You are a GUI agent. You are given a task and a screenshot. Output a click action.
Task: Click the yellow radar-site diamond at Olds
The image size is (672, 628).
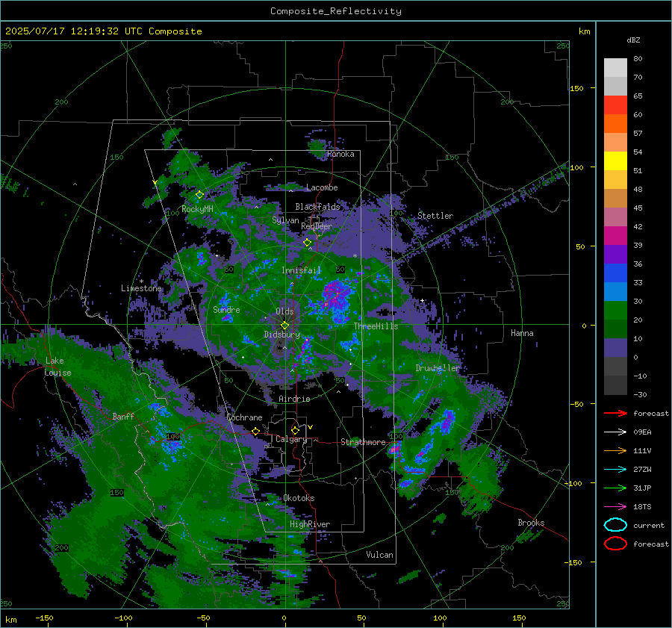pos(284,326)
